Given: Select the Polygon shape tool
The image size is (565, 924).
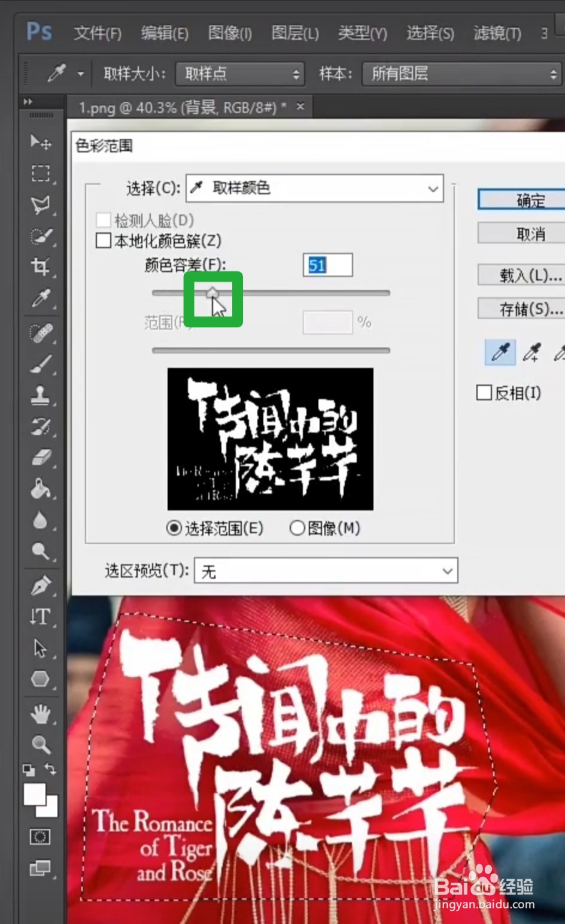Looking at the screenshot, I should (x=41, y=679).
